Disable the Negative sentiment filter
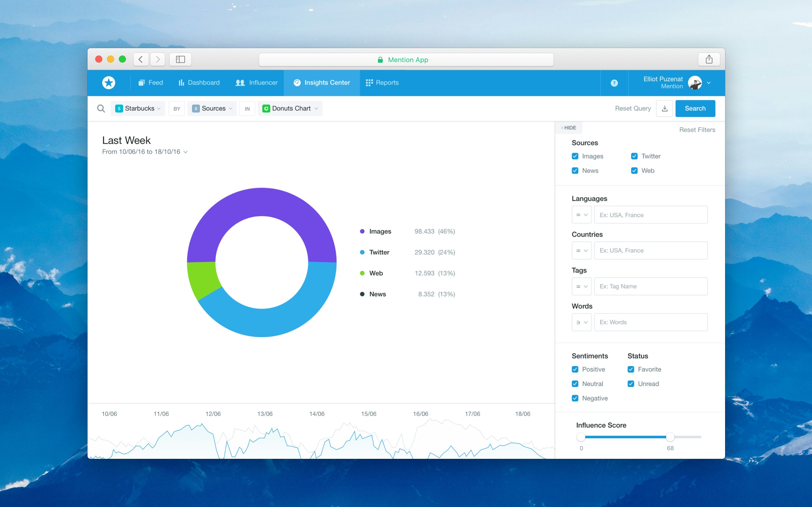The height and width of the screenshot is (507, 812). 575,398
